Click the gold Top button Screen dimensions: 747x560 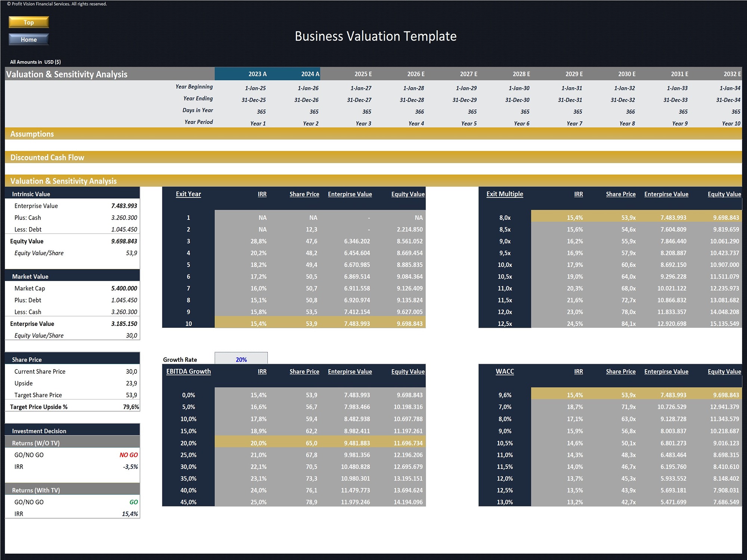click(x=29, y=22)
